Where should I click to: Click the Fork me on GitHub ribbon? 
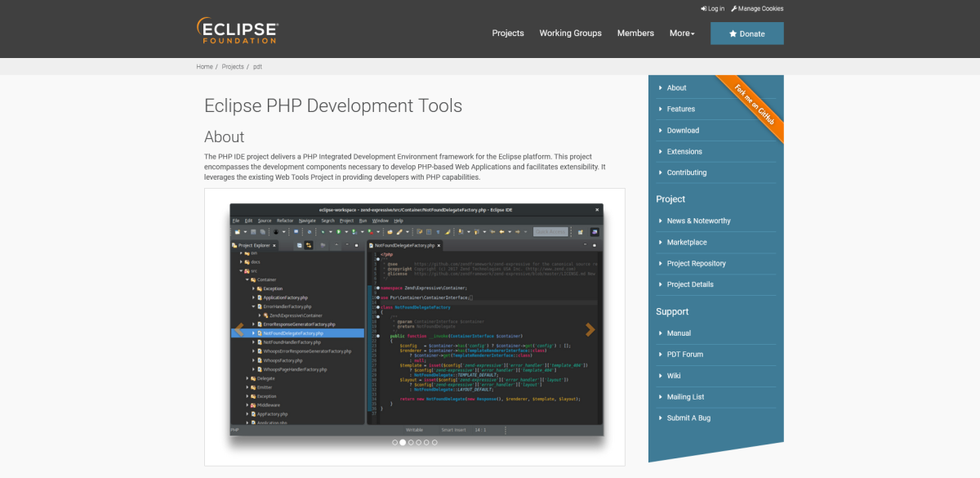click(755, 105)
